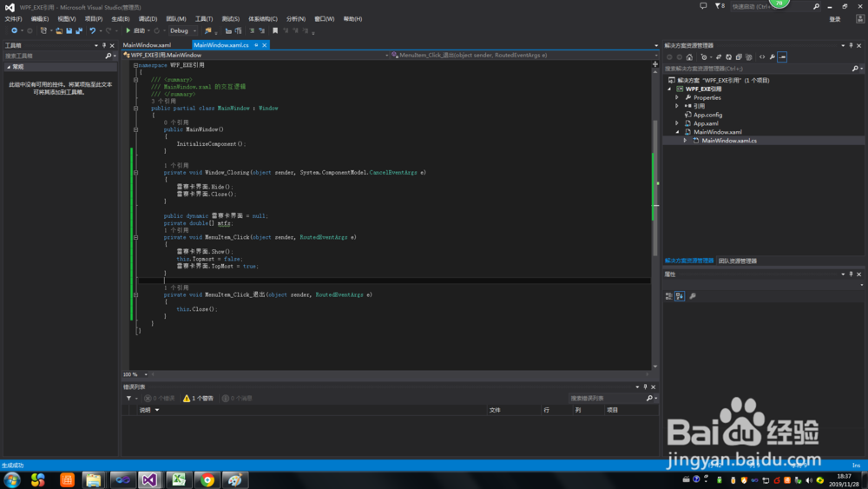Open the Edit (编辑) menu
868x489 pixels.
point(40,19)
